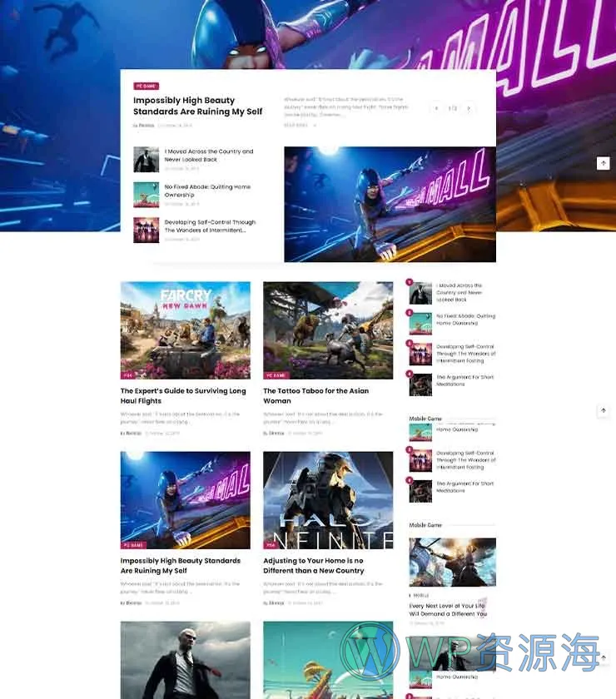This screenshot has height=699, width=616.
Task: Click PC GAME tag in featured slider card
Action: [146, 86]
